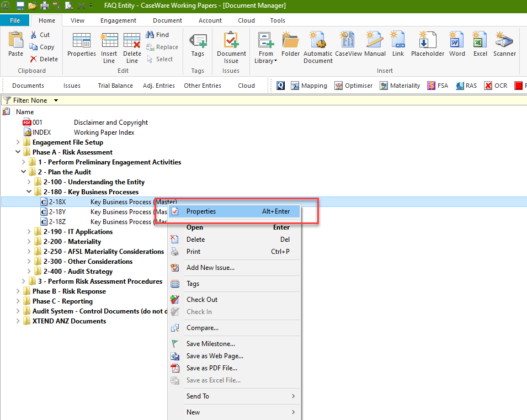The image size is (527, 420).
Task: Open the RAS toolbar item
Action: click(466, 86)
